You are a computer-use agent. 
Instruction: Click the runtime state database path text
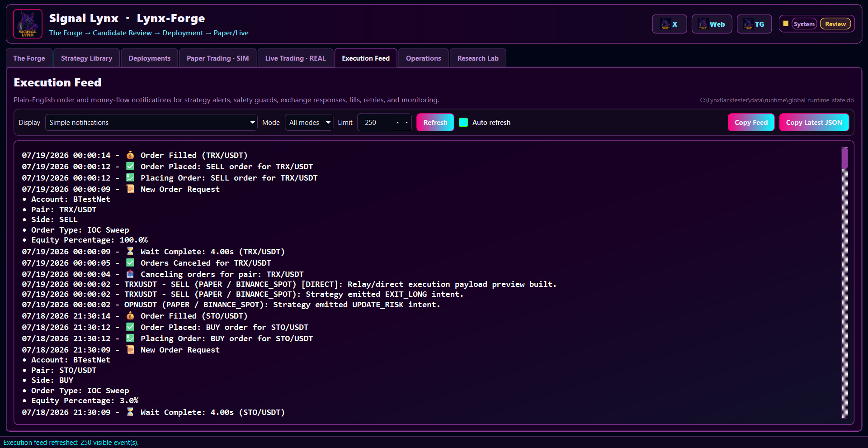coord(777,100)
